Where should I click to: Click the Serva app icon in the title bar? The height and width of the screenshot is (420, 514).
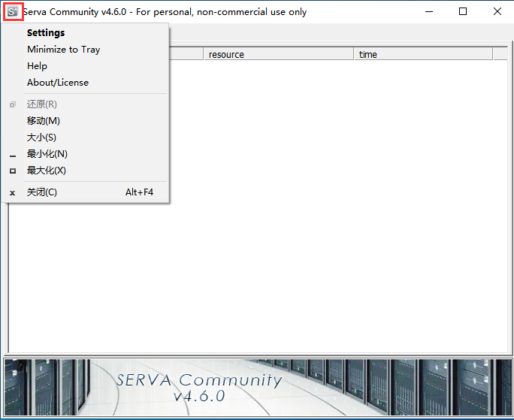(13, 12)
